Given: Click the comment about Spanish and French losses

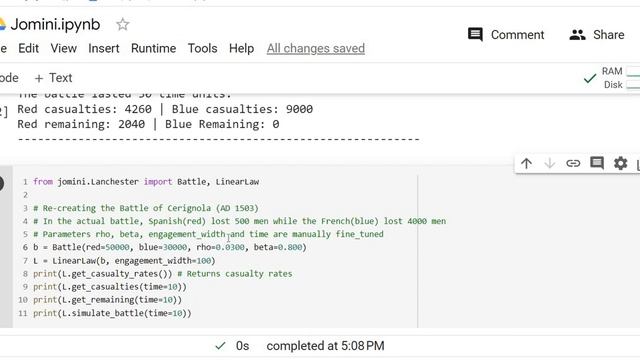Looking at the screenshot, I should (240, 221).
